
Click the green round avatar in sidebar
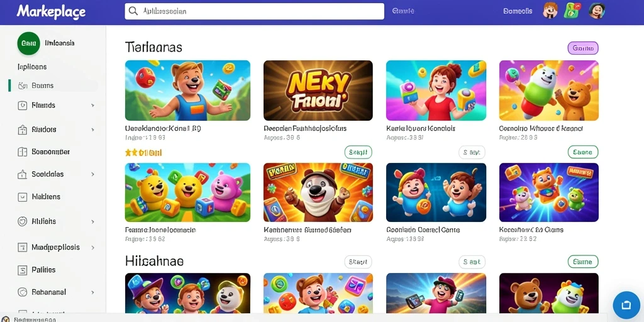point(28,43)
